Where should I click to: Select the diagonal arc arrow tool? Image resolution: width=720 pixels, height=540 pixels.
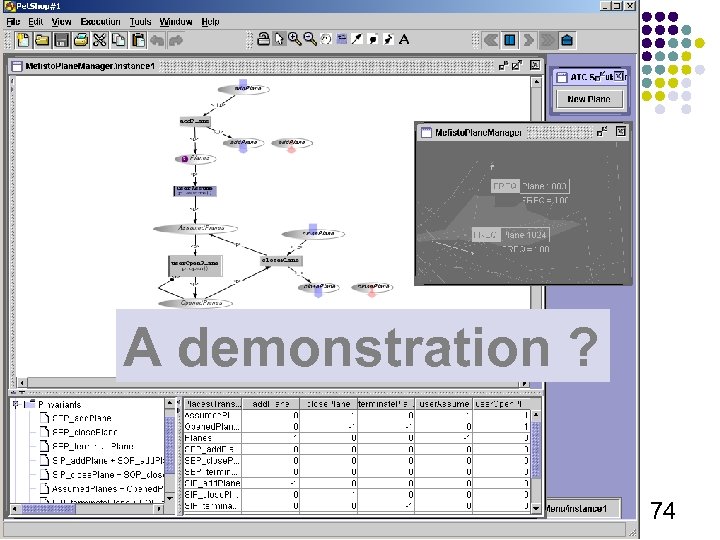(357, 39)
